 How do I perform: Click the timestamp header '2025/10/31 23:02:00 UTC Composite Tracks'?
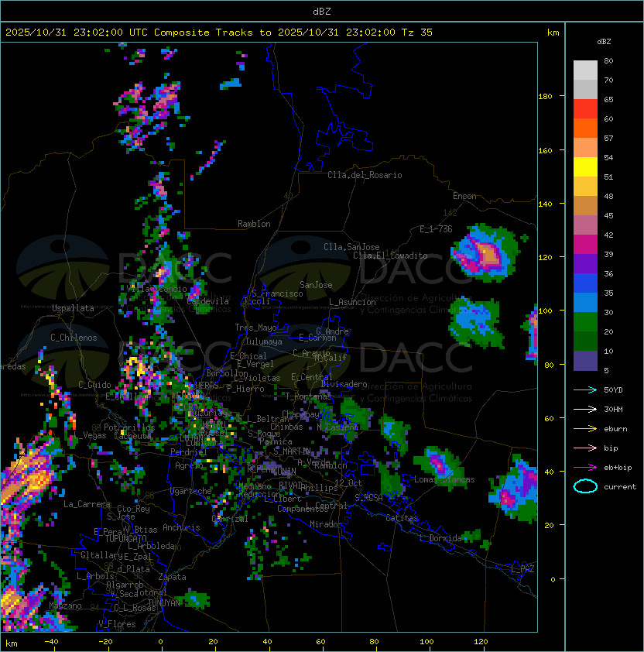tap(129, 33)
